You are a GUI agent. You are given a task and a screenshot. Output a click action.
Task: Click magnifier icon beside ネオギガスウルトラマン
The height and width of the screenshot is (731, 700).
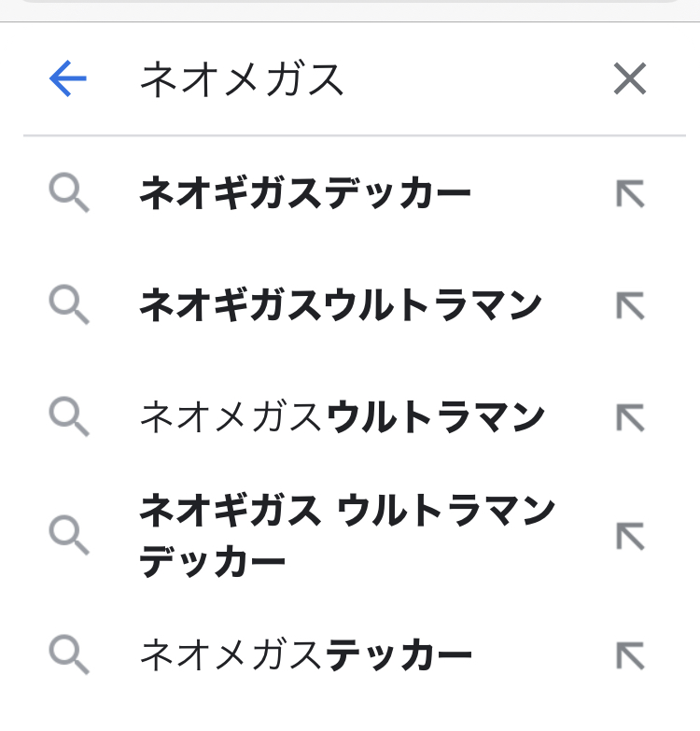point(69,305)
